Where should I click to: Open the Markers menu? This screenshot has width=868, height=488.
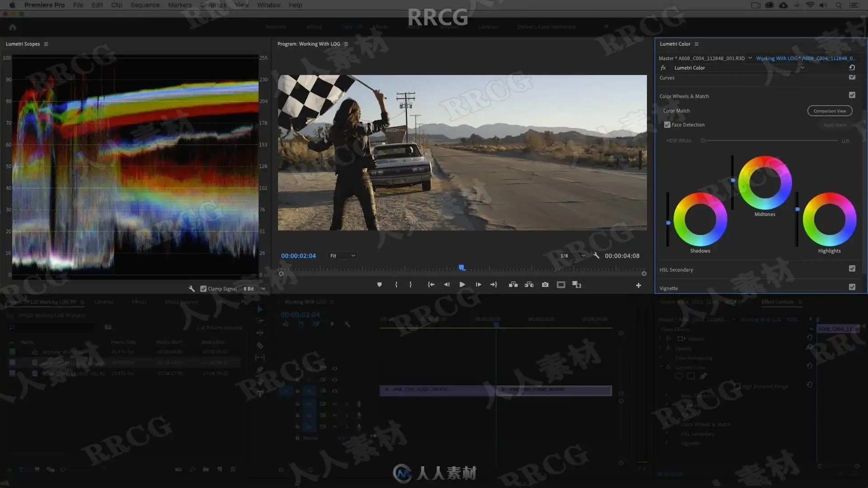[x=179, y=5]
